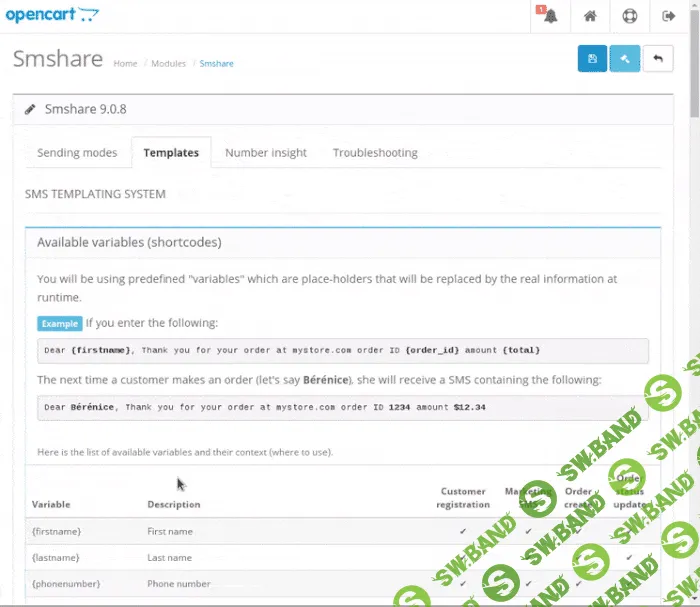
Task: Log out using the exit icon
Action: [668, 16]
